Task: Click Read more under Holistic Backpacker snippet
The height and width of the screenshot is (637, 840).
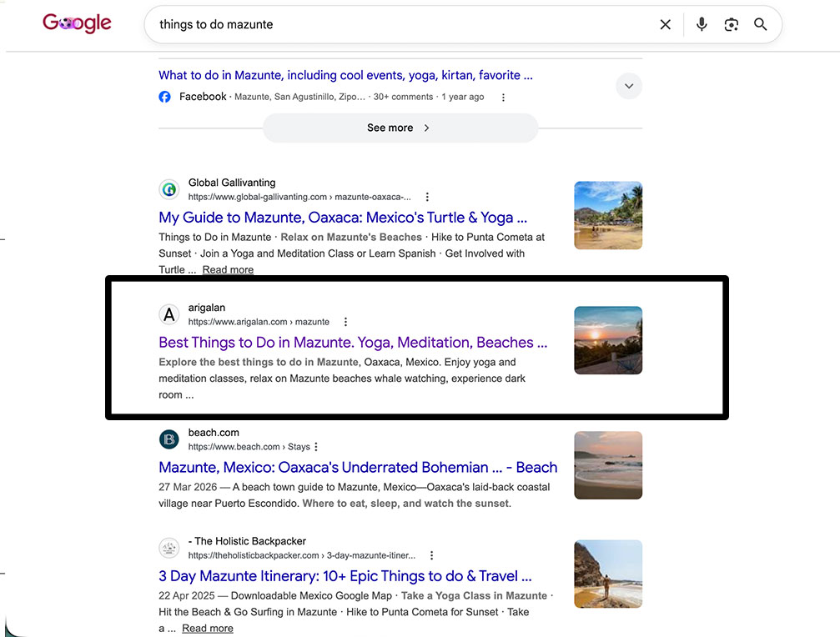Action: tap(208, 629)
